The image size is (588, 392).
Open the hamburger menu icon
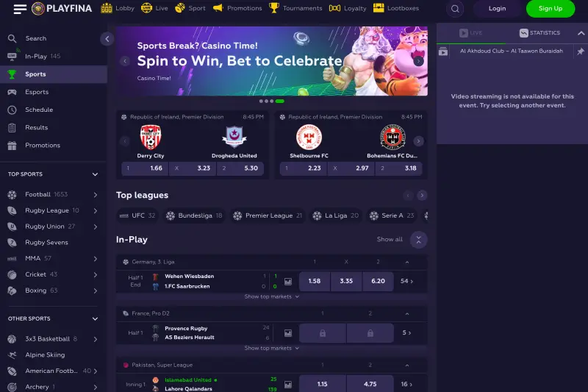(20, 9)
